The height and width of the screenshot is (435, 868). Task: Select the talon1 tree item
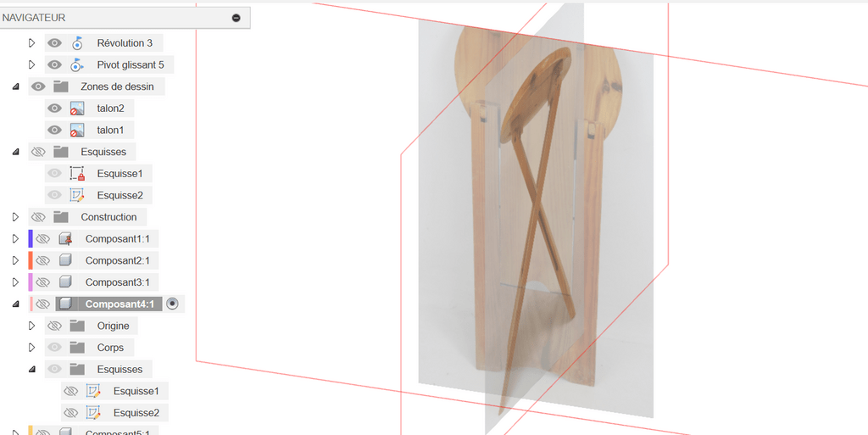coord(111,130)
